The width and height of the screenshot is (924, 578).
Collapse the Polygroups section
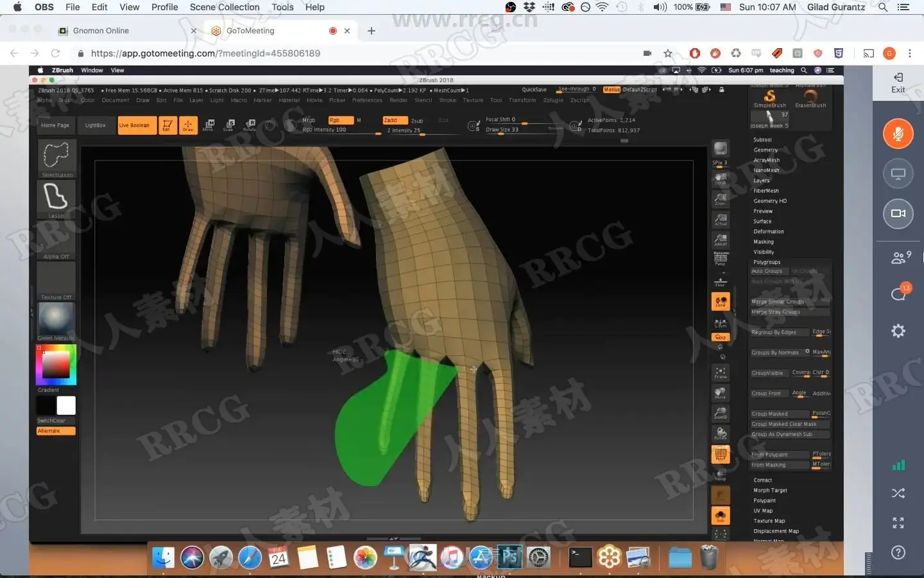[767, 262]
